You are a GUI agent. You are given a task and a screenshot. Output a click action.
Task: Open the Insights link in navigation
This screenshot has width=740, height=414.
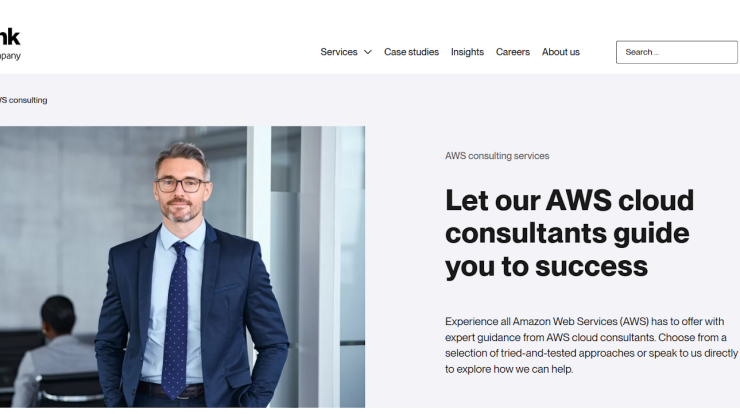click(467, 52)
